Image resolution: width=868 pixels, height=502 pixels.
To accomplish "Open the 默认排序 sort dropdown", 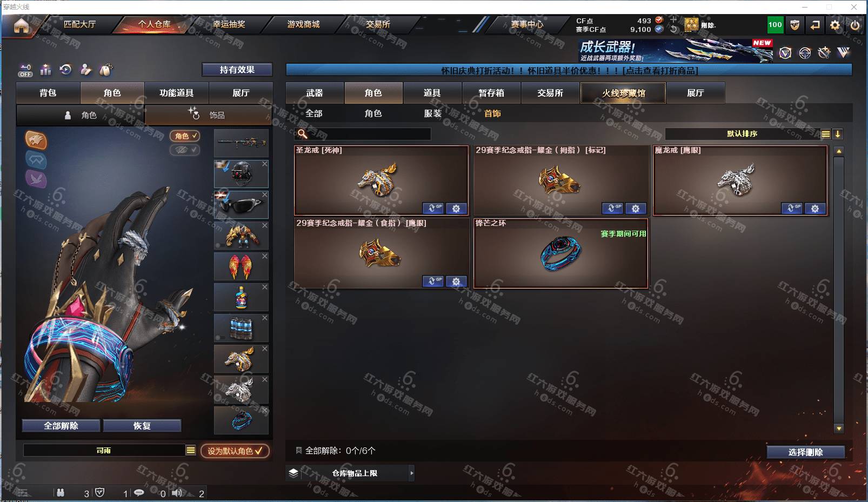I will [742, 134].
